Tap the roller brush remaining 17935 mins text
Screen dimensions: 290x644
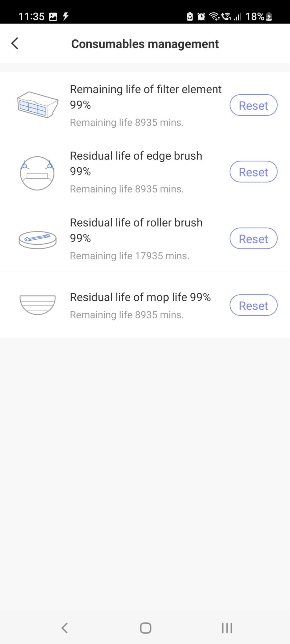click(x=130, y=256)
